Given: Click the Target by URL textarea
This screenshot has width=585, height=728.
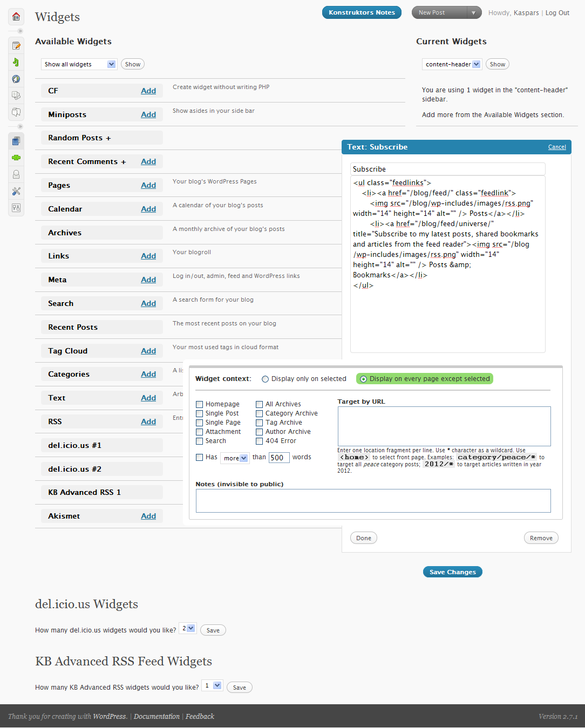Looking at the screenshot, I should pos(444,426).
